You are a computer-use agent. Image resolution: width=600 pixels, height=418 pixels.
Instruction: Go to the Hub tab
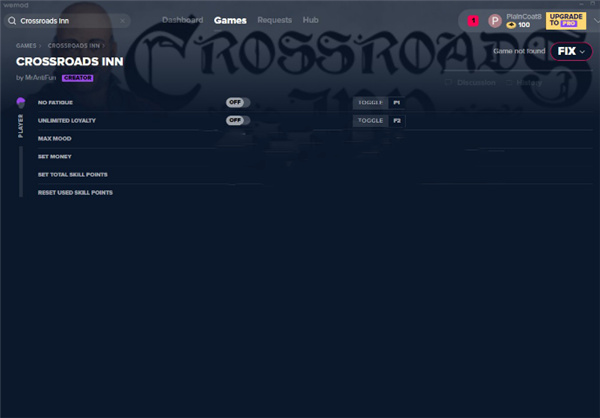[x=310, y=20]
